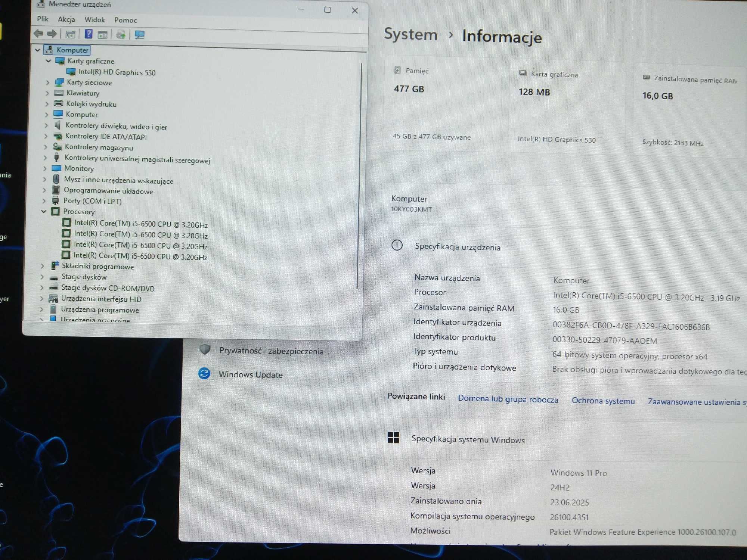Click the blue Help question-mark toolbar icon
The image size is (747, 560).
pyautogui.click(x=89, y=34)
